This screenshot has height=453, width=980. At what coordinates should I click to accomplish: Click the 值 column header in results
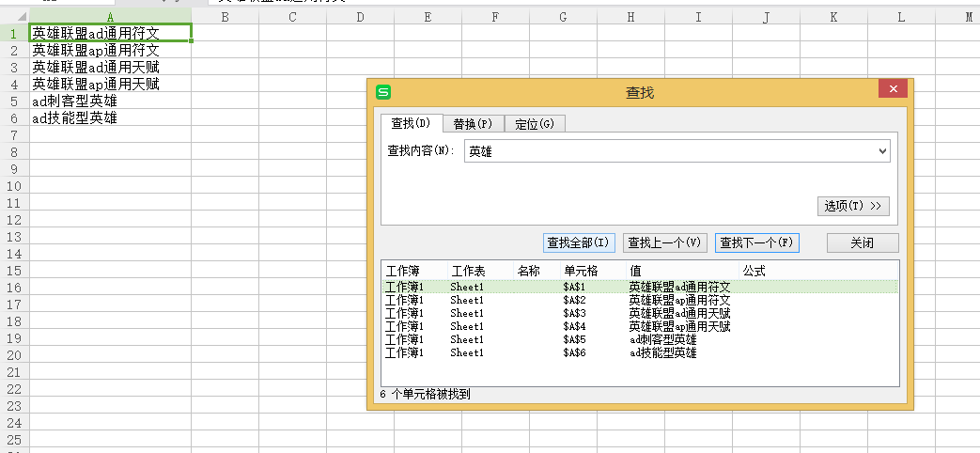pyautogui.click(x=682, y=271)
